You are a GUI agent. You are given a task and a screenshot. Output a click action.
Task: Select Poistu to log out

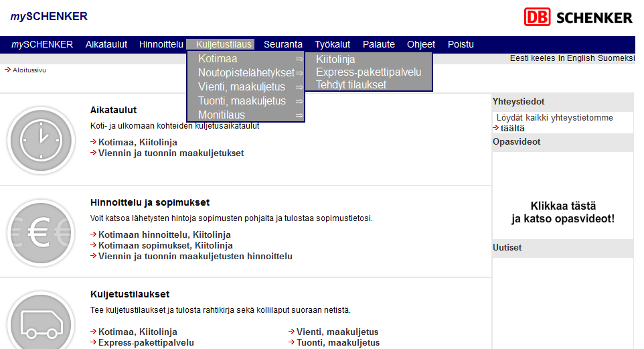click(461, 44)
